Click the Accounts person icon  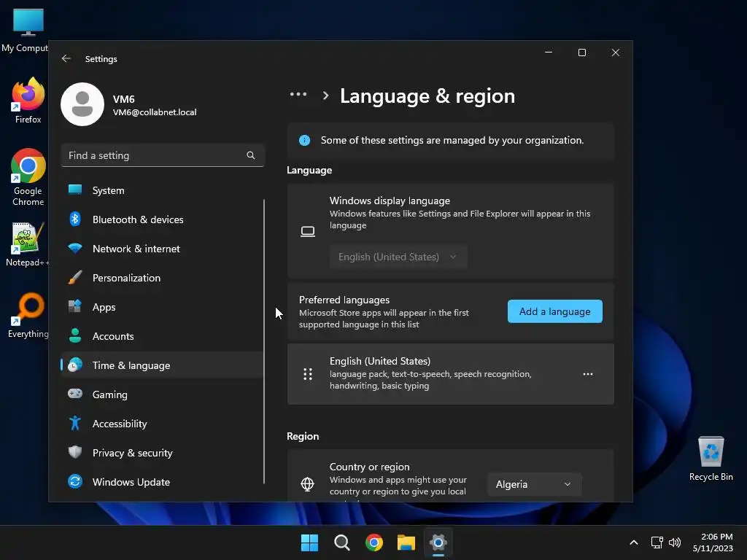tap(75, 335)
